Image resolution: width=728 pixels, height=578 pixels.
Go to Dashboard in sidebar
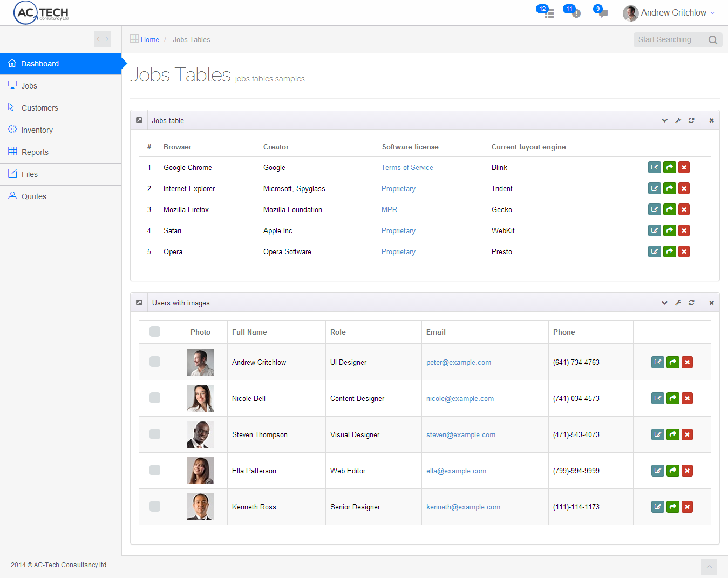pos(60,64)
